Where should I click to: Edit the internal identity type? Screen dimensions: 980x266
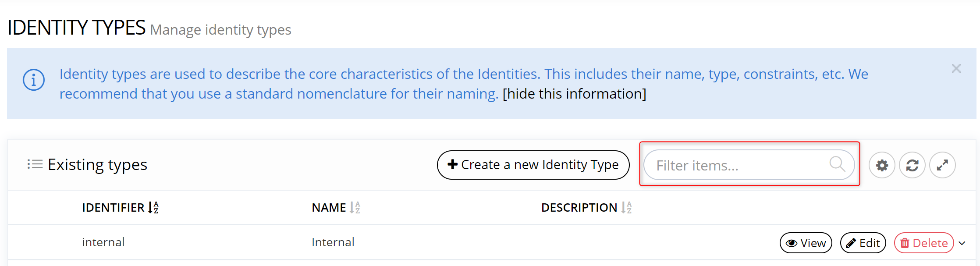pos(863,243)
